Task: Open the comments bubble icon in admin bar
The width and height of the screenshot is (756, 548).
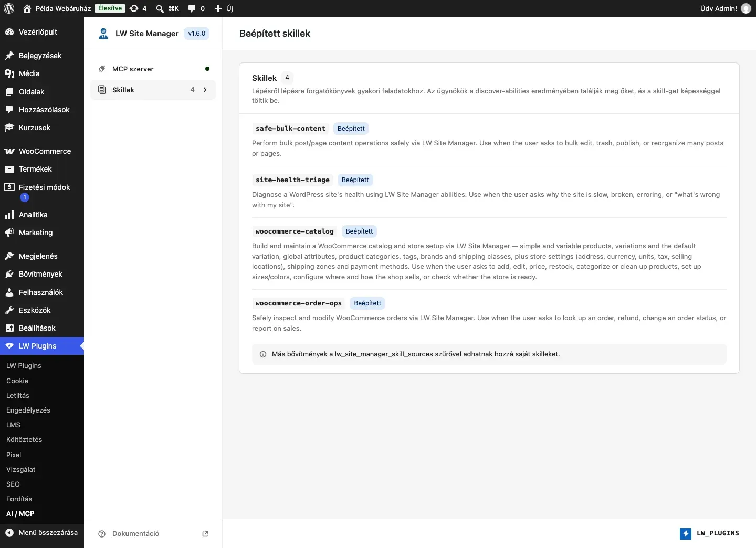Action: point(192,8)
